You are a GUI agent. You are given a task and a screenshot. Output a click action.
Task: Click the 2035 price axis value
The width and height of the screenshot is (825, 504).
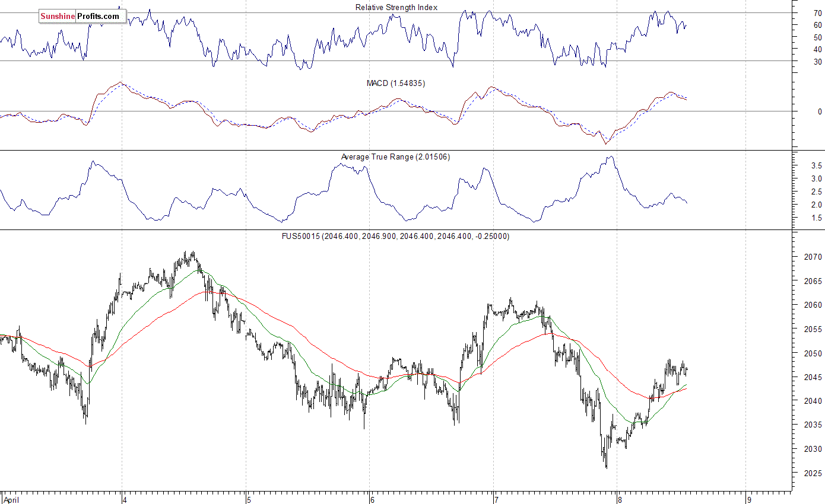pos(814,425)
